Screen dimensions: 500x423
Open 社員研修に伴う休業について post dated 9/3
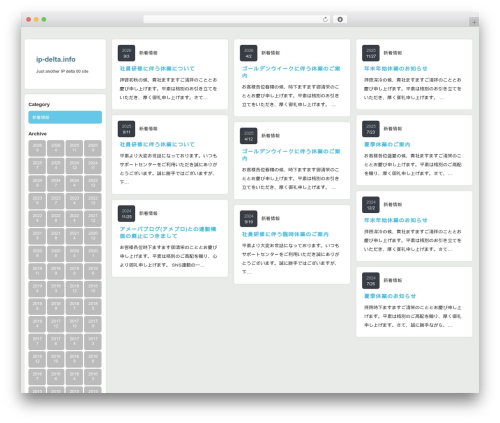[x=157, y=69]
